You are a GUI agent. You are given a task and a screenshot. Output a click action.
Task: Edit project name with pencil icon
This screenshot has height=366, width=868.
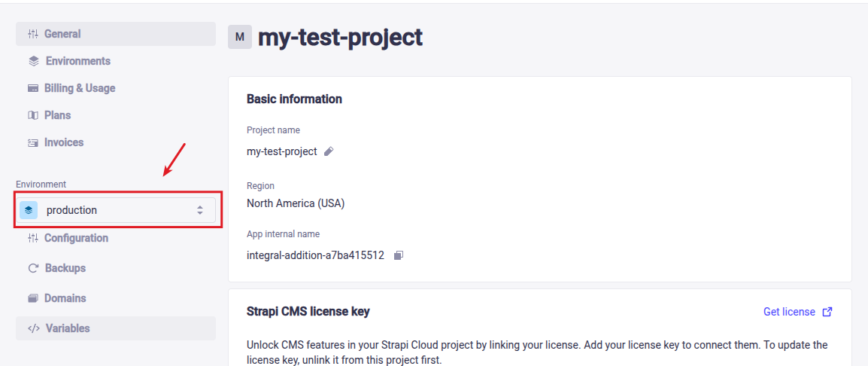click(x=329, y=151)
